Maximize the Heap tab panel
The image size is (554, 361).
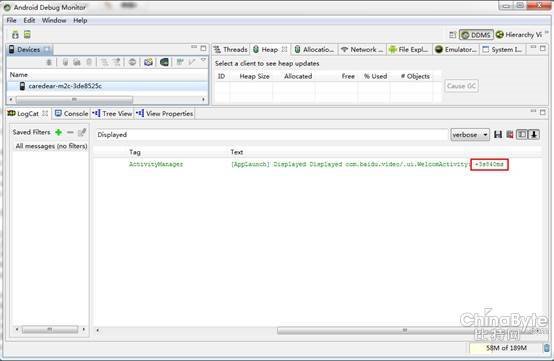543,48
